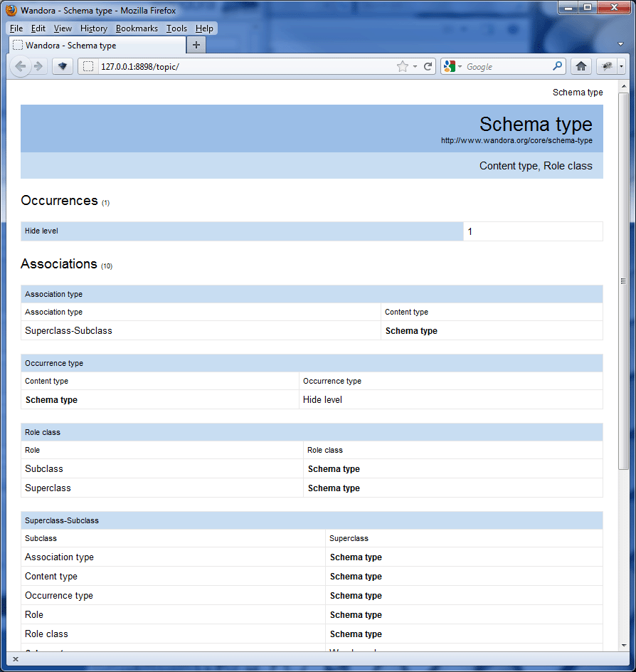The image size is (636, 672).
Task: Click the Reload page icon
Action: [x=428, y=65]
